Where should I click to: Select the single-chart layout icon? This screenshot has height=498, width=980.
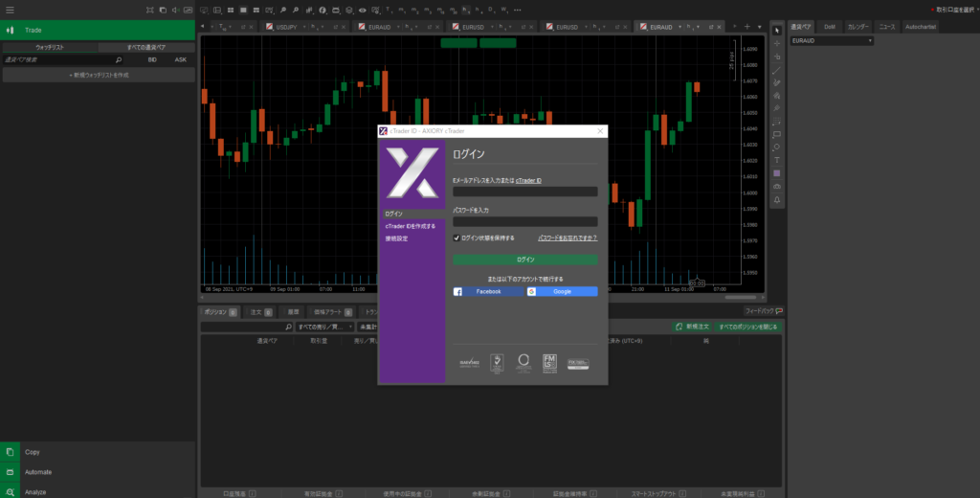click(243, 10)
